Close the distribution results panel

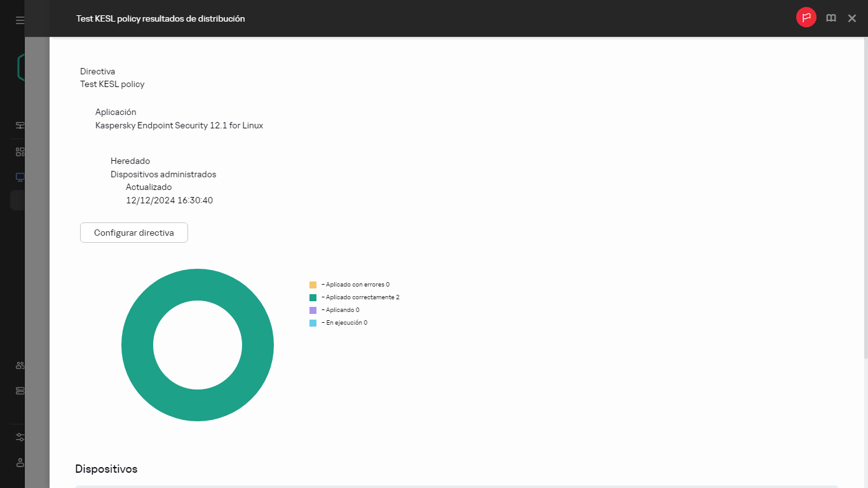pyautogui.click(x=852, y=18)
